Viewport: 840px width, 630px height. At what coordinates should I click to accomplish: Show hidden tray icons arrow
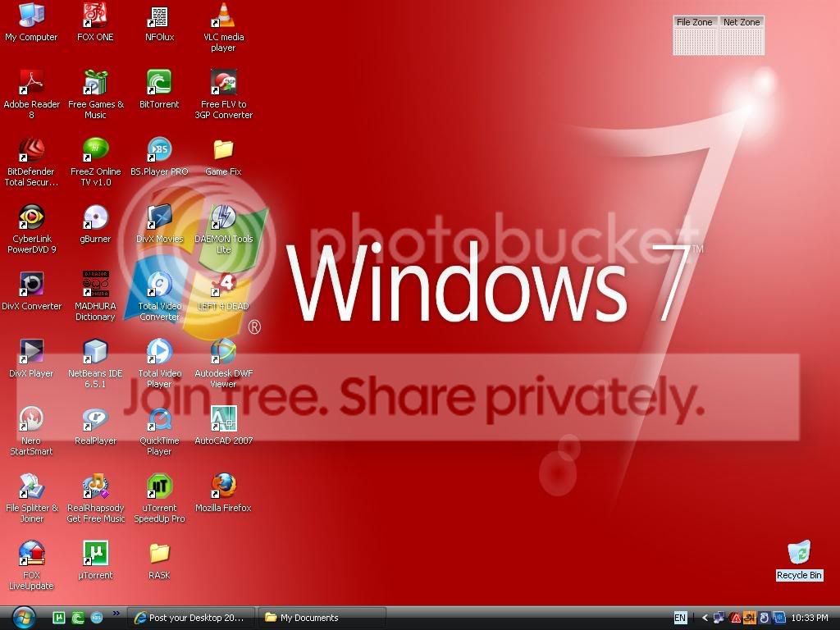pyautogui.click(x=705, y=618)
